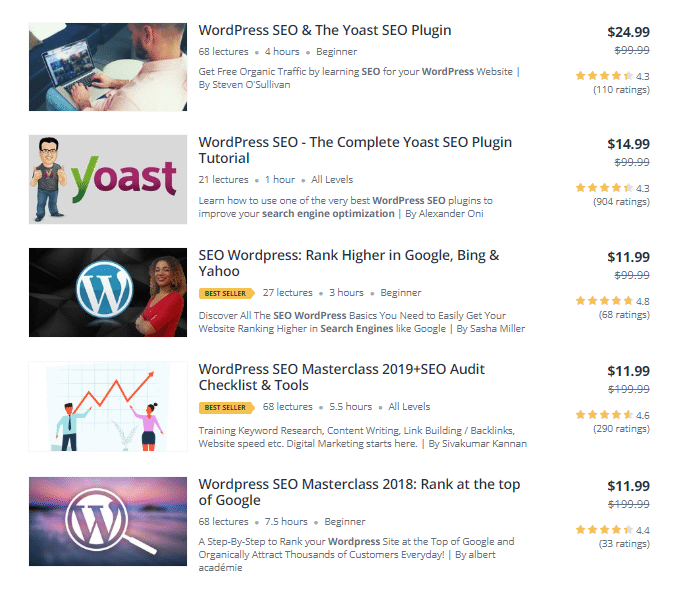Click the "(290 ratings)" count text

pyautogui.click(x=620, y=429)
